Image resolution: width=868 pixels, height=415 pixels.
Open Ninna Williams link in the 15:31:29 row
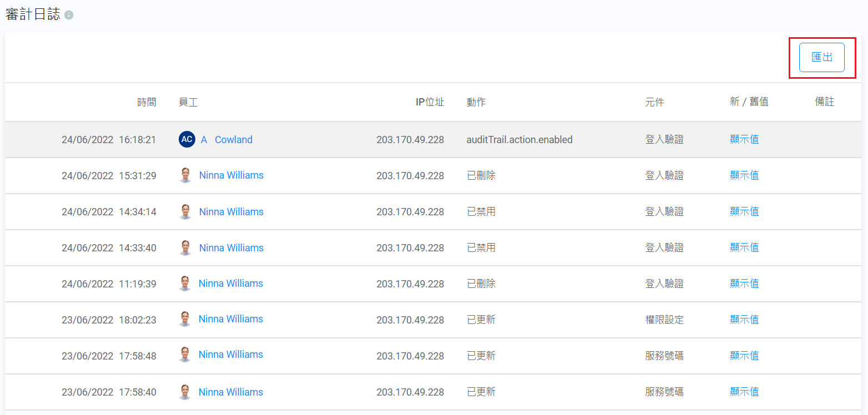click(x=231, y=175)
